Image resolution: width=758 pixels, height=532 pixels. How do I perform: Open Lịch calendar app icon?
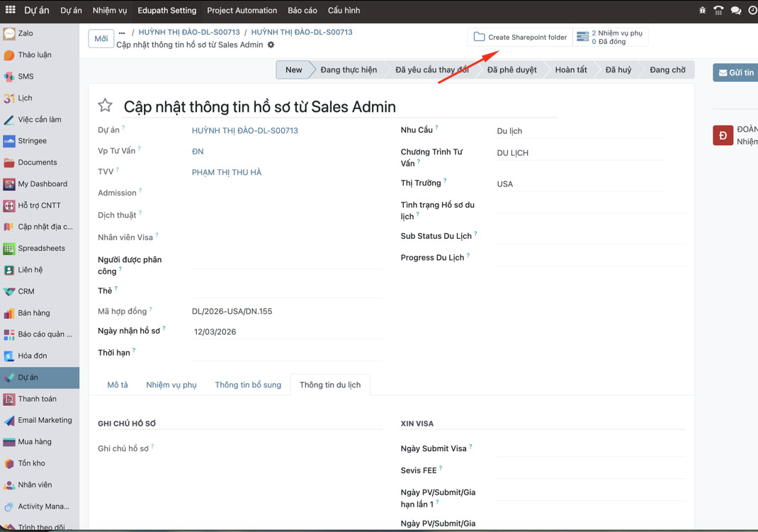coord(9,98)
